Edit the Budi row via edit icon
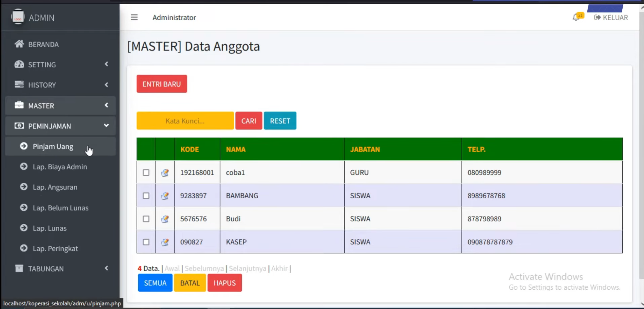The width and height of the screenshot is (644, 309). click(x=165, y=219)
